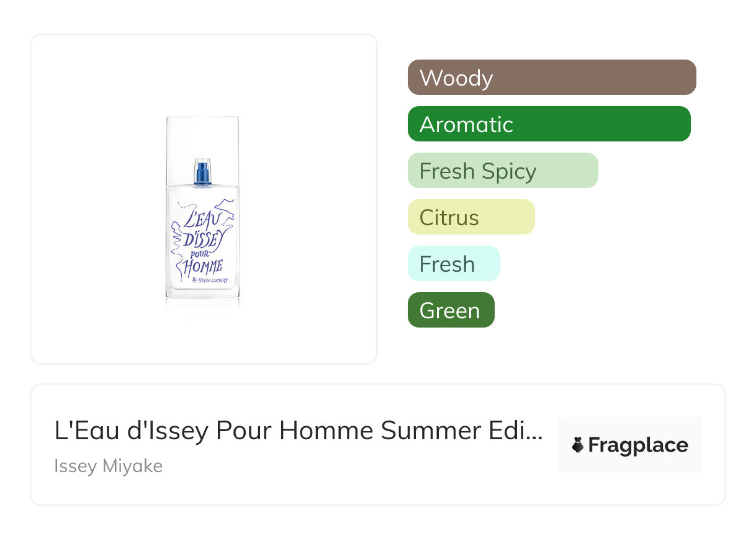
Task: Choose the Green accord bar
Action: [451, 310]
